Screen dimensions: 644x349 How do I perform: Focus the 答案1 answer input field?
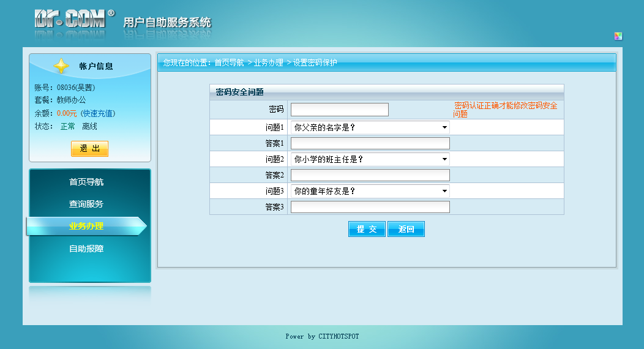[370, 143]
